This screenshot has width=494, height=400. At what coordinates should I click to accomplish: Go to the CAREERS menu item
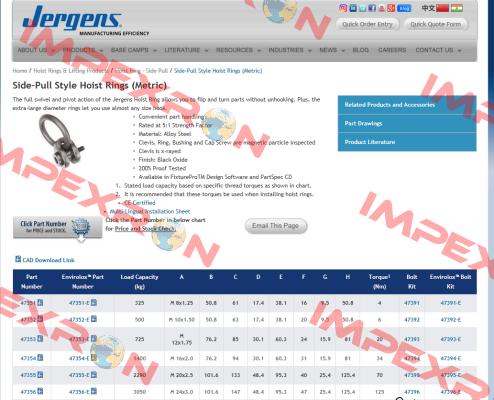(x=392, y=50)
